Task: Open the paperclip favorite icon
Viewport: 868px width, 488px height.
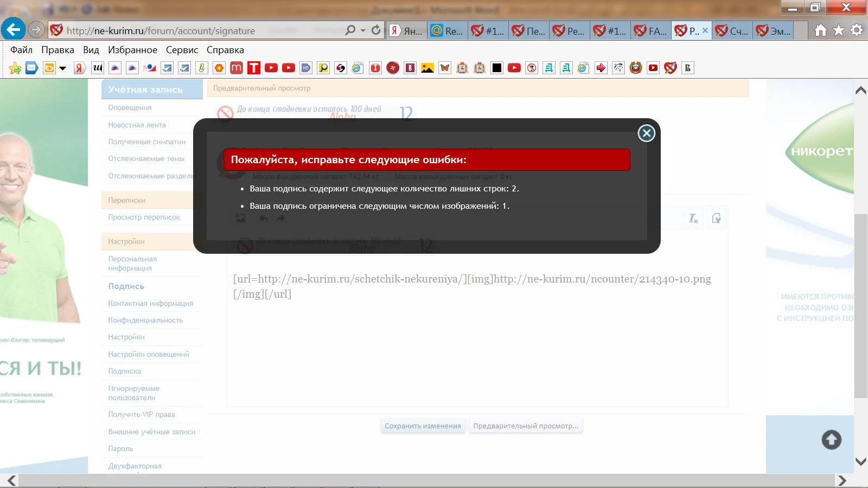Action: [x=202, y=68]
